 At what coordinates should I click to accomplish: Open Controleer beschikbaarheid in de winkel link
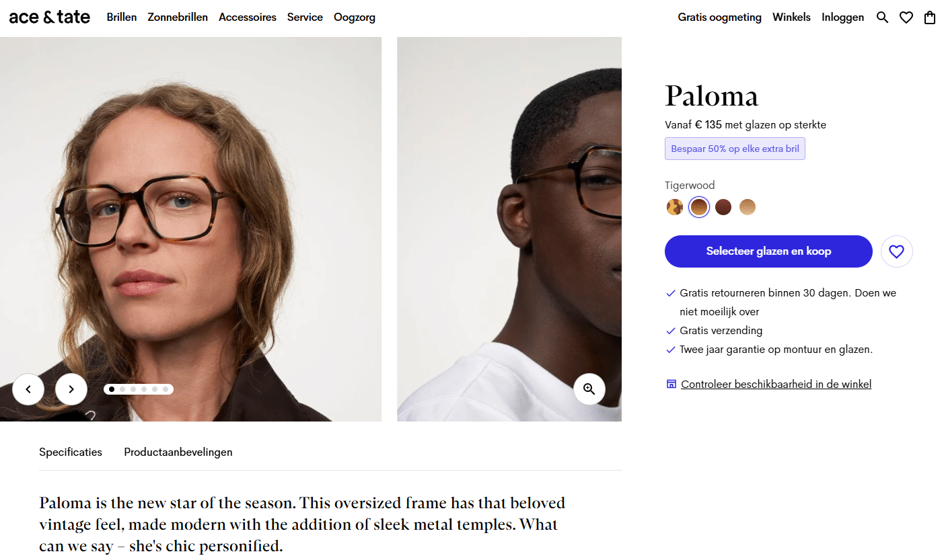776,385
